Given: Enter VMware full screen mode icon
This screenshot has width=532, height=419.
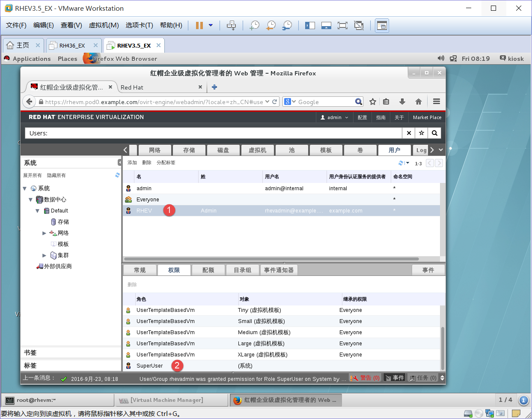Looking at the screenshot, I should (342, 25).
